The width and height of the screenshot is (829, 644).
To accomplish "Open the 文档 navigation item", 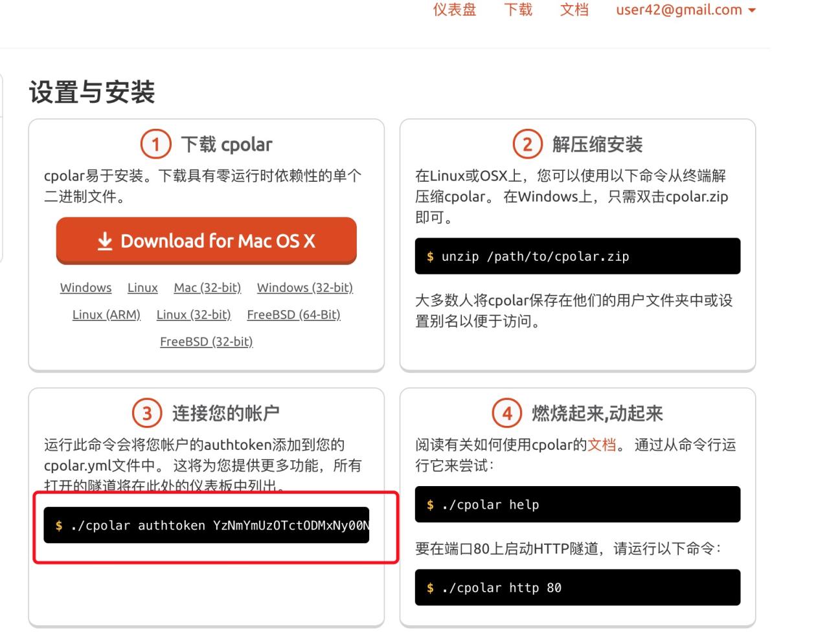I will [574, 10].
